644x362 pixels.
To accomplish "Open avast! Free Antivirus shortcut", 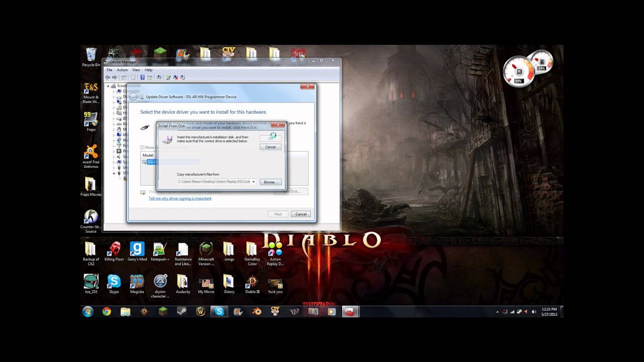I will point(91,156).
